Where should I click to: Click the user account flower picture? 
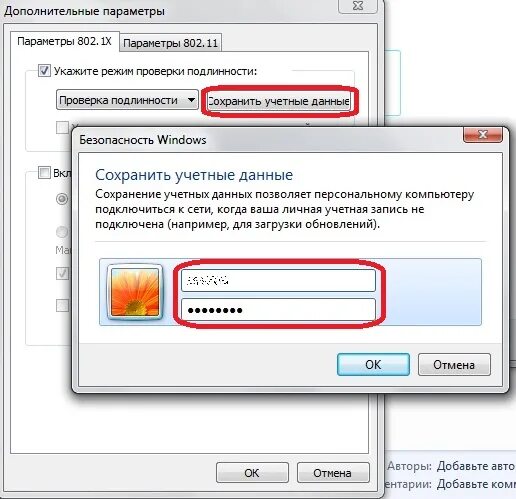(135, 292)
